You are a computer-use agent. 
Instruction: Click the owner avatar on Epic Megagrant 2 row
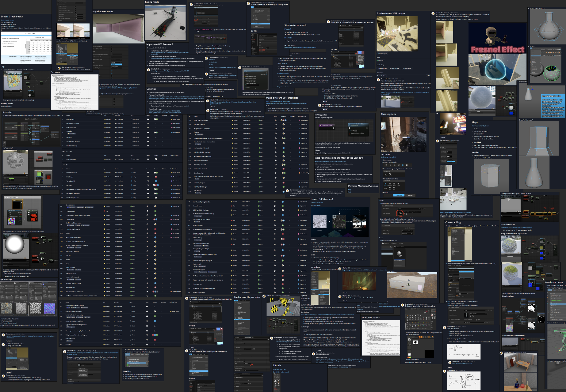(156, 159)
